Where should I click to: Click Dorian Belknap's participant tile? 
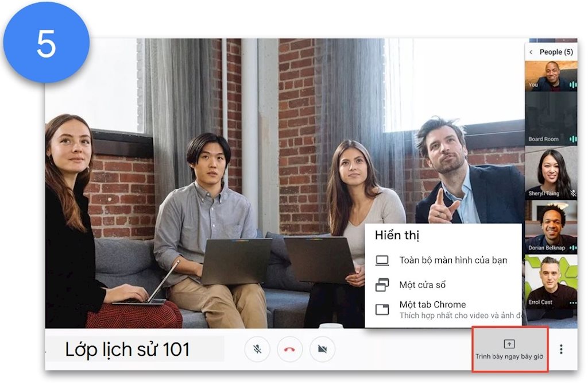click(x=551, y=226)
